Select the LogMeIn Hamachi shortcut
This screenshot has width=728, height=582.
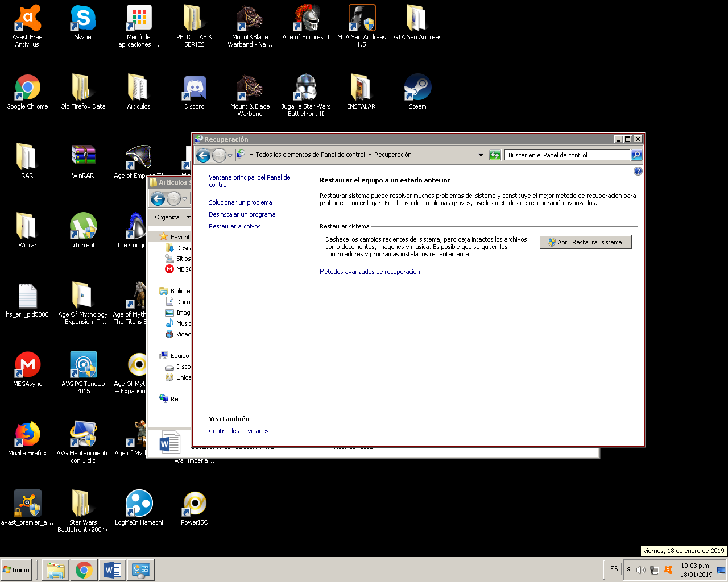[139, 508]
